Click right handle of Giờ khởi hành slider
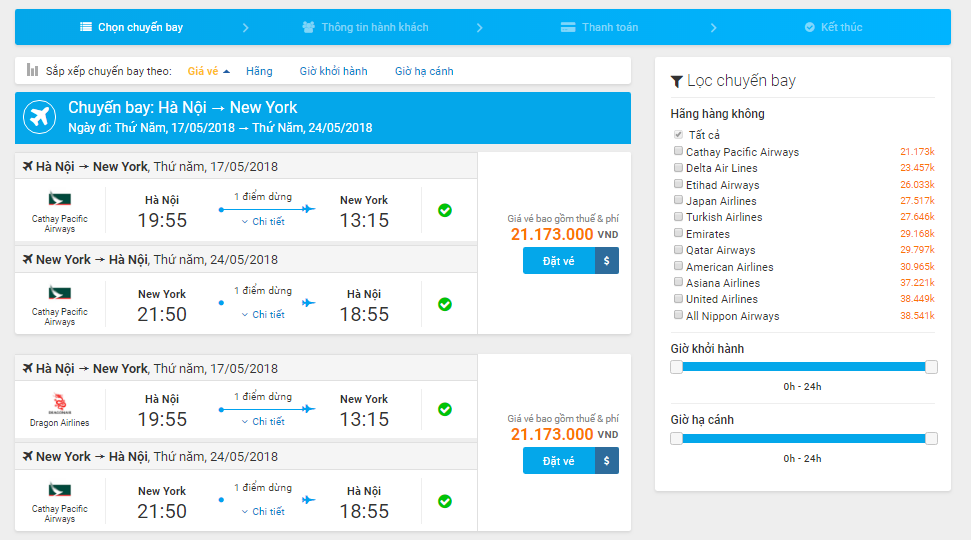Viewport: 971px width, 540px height. point(931,367)
